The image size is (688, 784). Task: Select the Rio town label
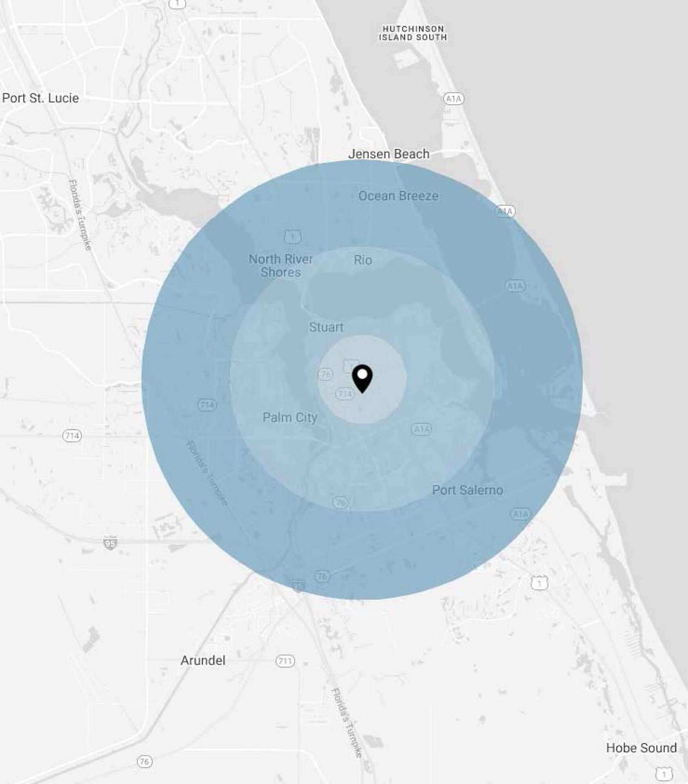363,260
